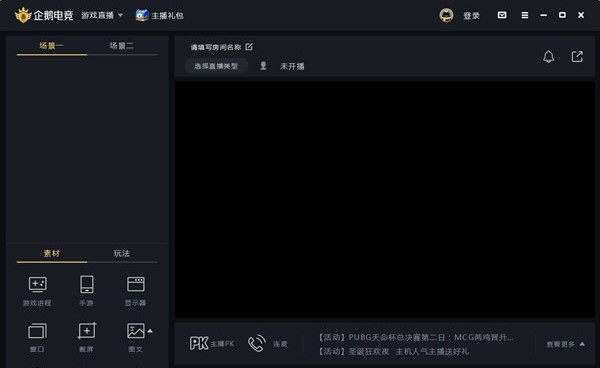Open the 圣诞狂欢夜 activity announcement
The height and width of the screenshot is (368, 600).
(x=393, y=352)
